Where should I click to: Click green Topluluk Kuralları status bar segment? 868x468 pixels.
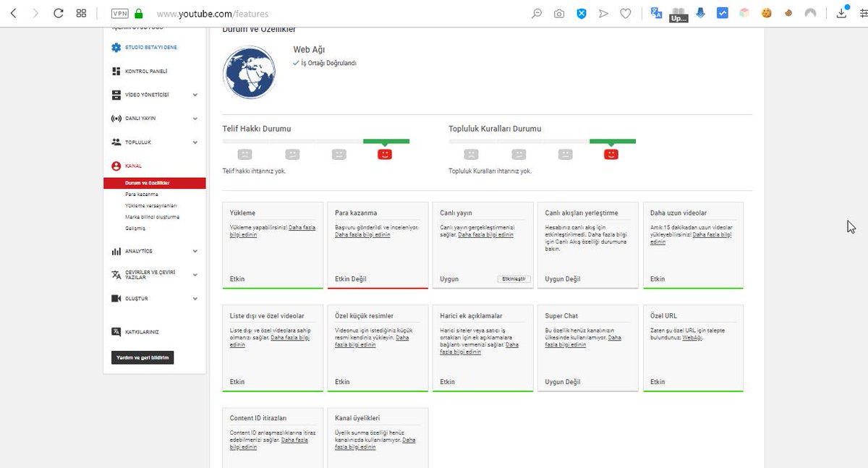point(613,141)
